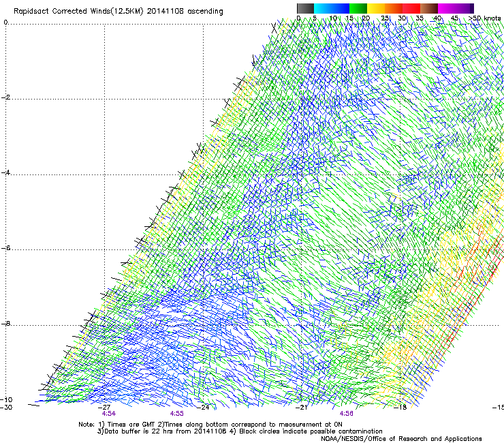Click the latitude axis label '-4'
504x443 pixels.
click(5, 172)
